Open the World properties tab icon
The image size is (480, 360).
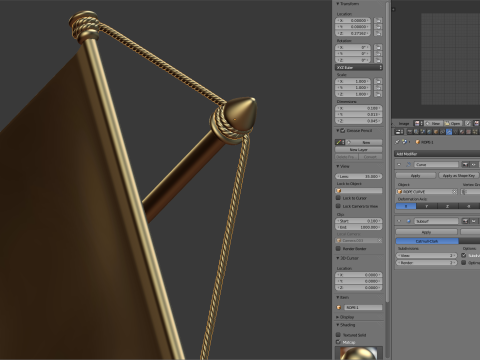429,132
